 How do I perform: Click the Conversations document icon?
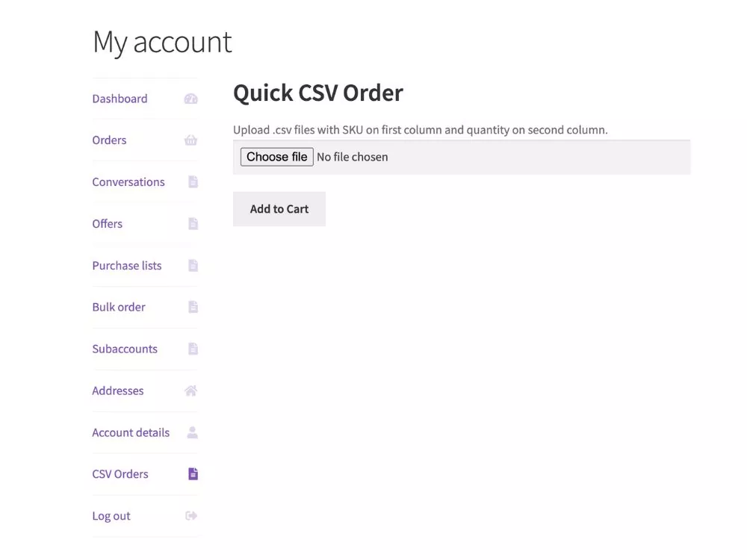193,182
